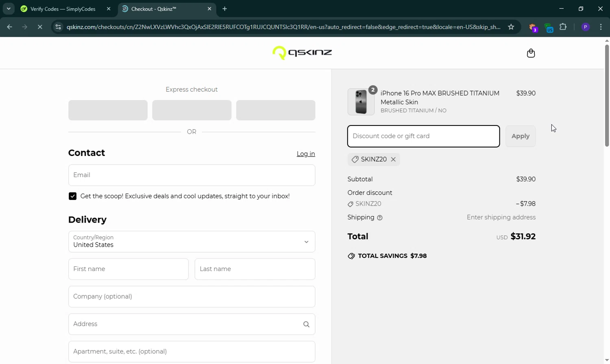This screenshot has width=610, height=364.
Task: Click the Log in link
Action: (306, 154)
